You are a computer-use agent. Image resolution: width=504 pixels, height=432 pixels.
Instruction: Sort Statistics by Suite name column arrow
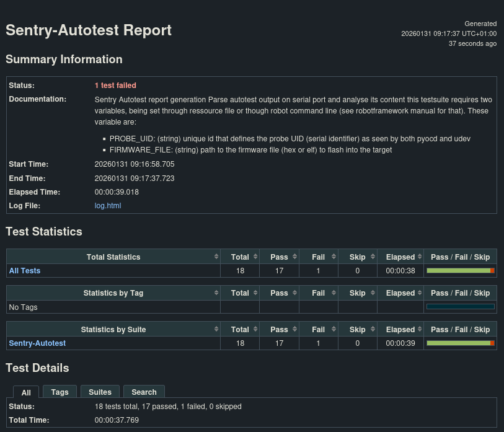click(x=216, y=329)
